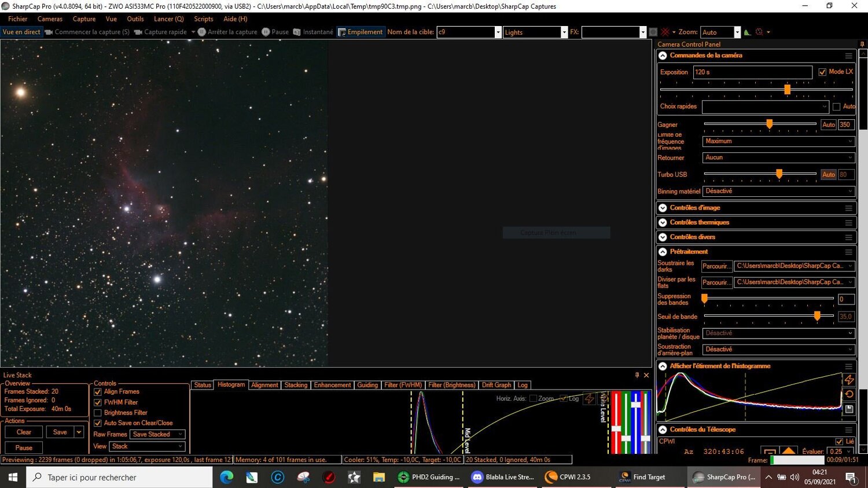This screenshot has height=488, width=868.
Task: Click the red focus circle icon near Zoom
Action: point(759,32)
